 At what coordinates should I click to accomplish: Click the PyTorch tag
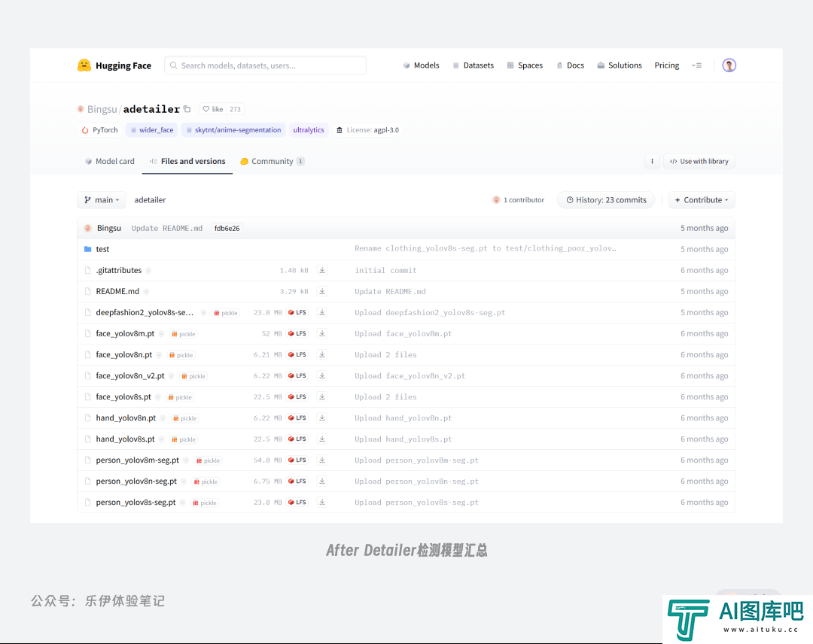pos(99,130)
